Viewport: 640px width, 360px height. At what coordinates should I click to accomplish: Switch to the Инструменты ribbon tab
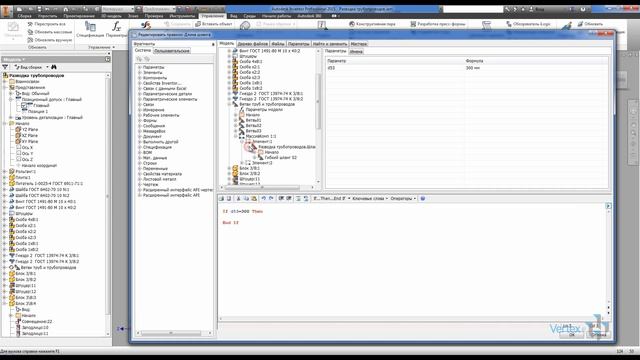pyautogui.click(x=182, y=16)
